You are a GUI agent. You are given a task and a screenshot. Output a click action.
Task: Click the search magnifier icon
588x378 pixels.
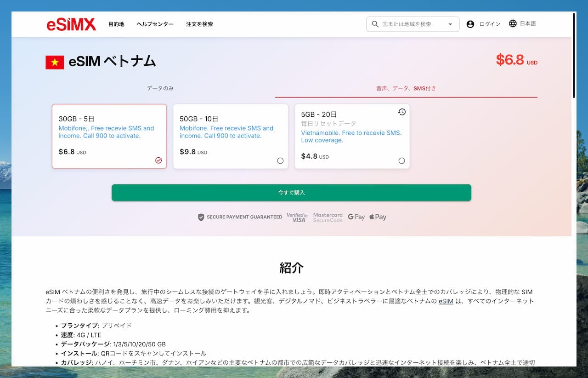pyautogui.click(x=375, y=24)
